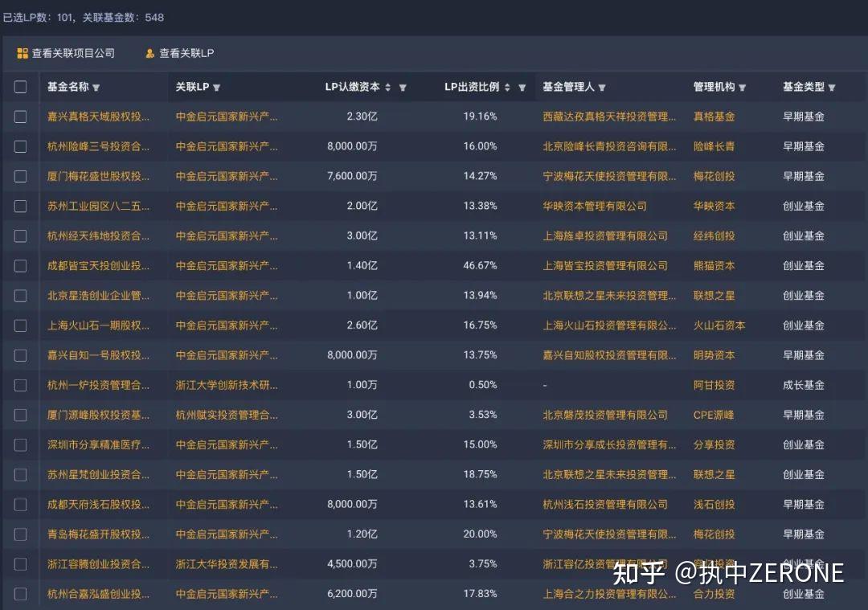Click the 查看关联LP person icon
Viewport: 868px width, 610px height.
point(149,53)
